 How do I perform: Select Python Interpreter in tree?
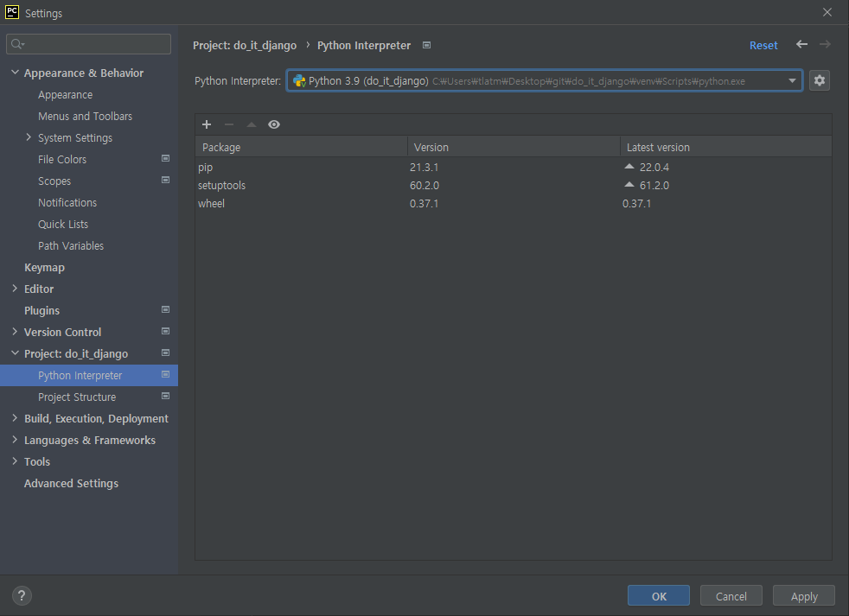point(89,375)
